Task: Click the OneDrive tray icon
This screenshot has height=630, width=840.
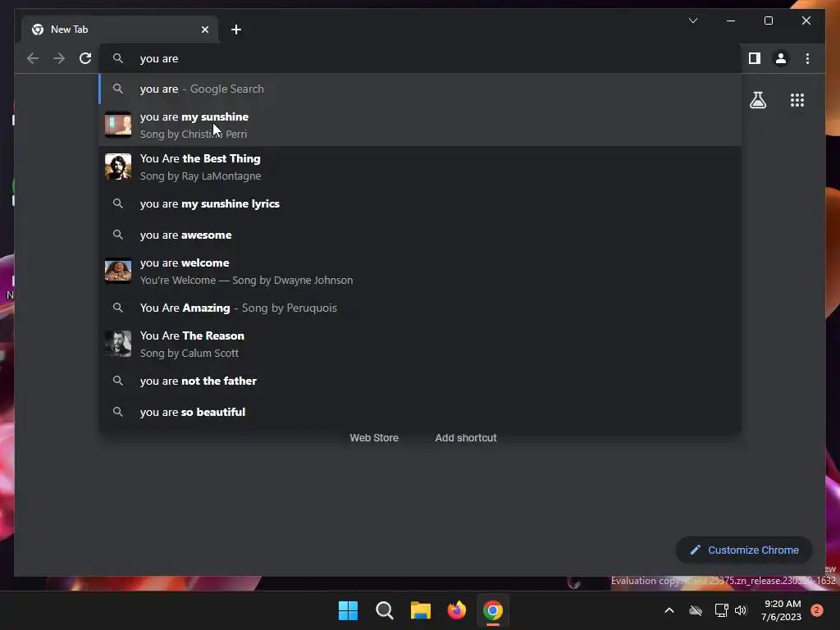Action: click(x=696, y=610)
